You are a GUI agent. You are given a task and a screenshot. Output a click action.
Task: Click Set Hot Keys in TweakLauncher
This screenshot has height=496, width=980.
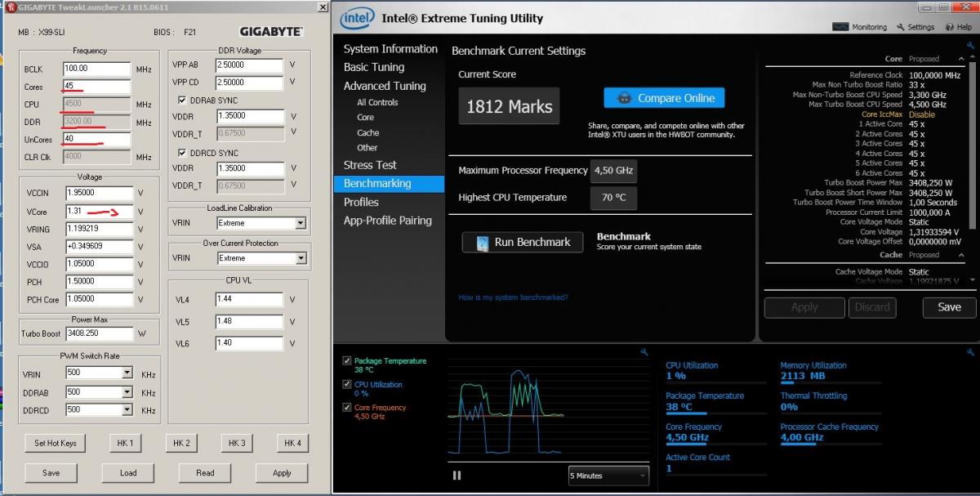point(56,443)
